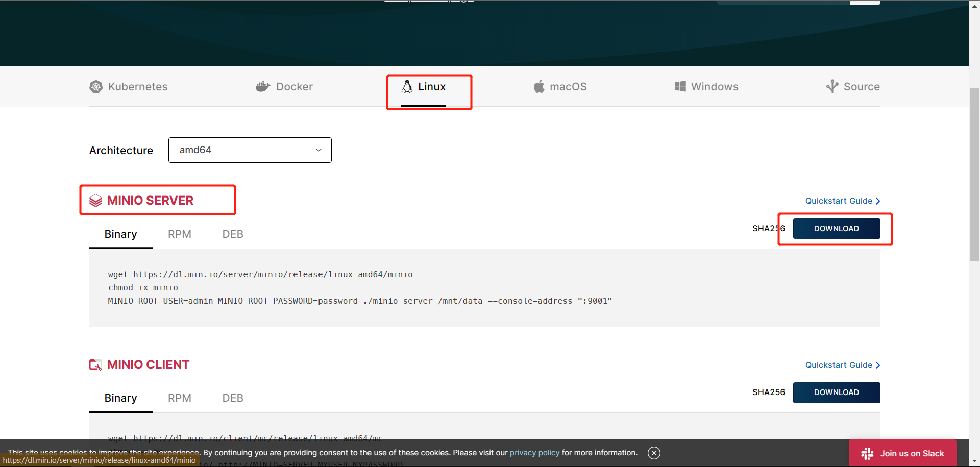Click the MinIO Server Quickstart Guide chevron
This screenshot has height=467, width=980.
coord(878,201)
